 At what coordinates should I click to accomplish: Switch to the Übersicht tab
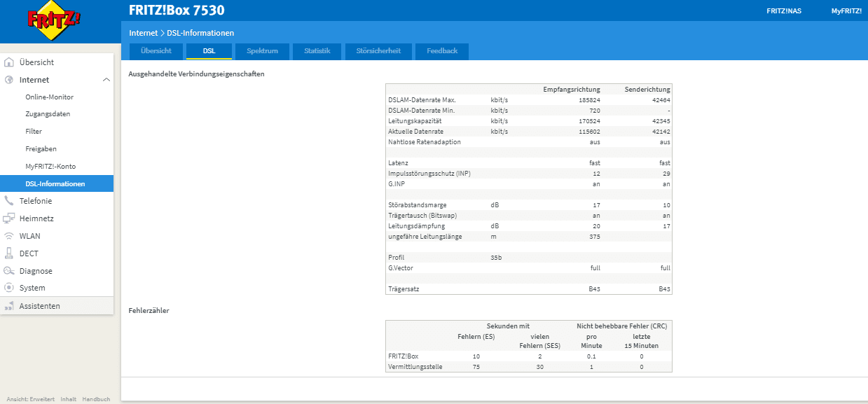pos(156,51)
